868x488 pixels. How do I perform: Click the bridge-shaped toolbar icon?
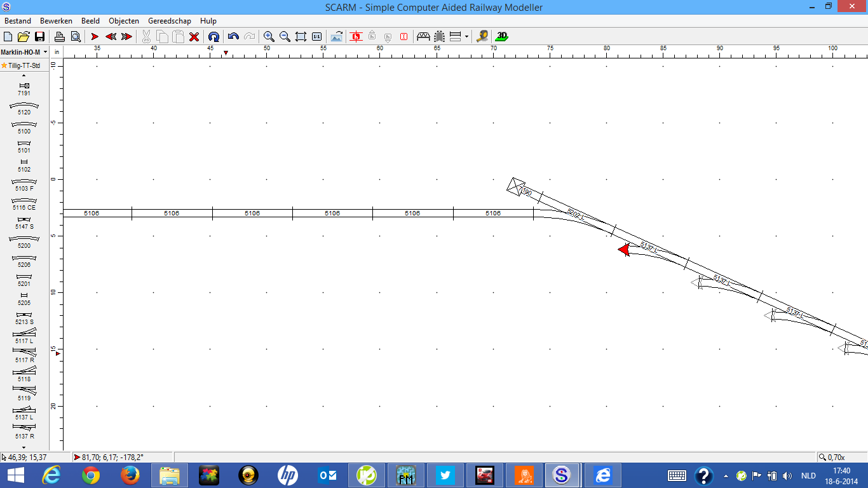click(423, 37)
